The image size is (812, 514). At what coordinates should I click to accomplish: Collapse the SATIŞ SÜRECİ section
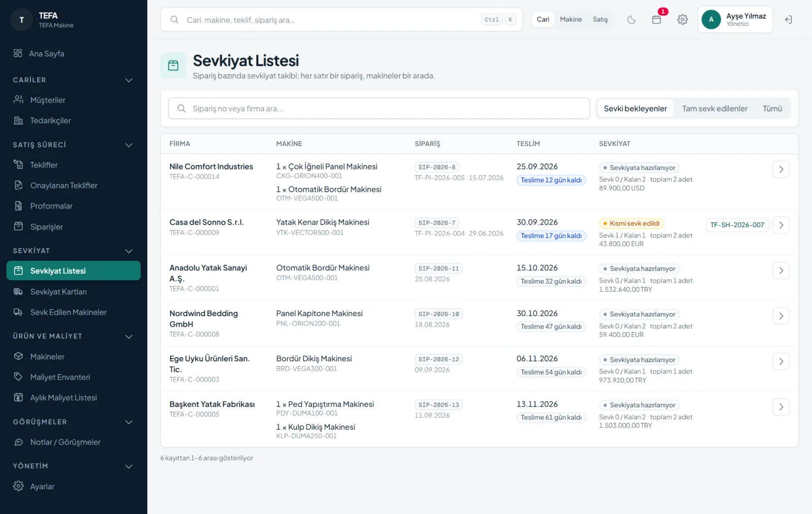point(129,145)
